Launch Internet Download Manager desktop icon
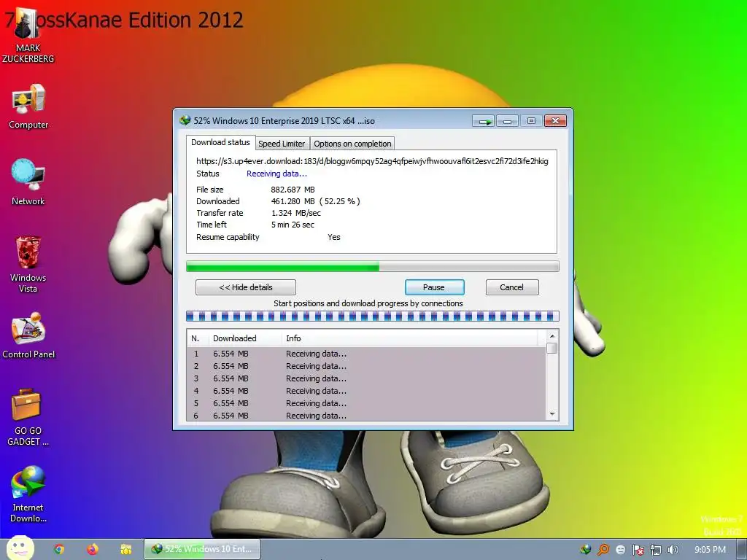The height and width of the screenshot is (560, 747). [x=28, y=495]
